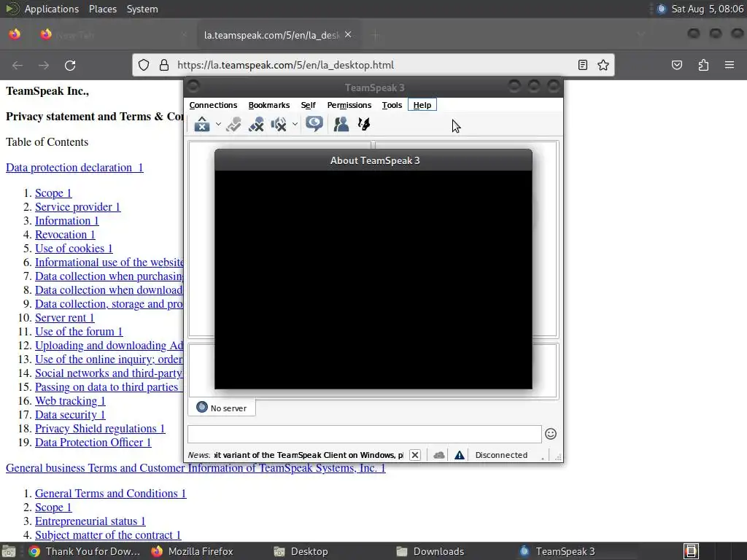Open Firefox View icon left of the tabs
The image size is (747, 560).
click(x=15, y=34)
